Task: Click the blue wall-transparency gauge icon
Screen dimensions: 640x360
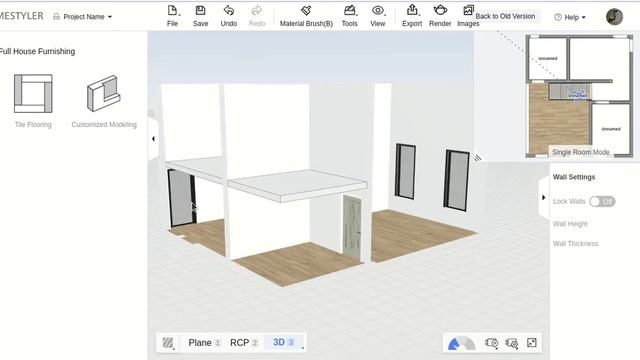Action: (461, 344)
